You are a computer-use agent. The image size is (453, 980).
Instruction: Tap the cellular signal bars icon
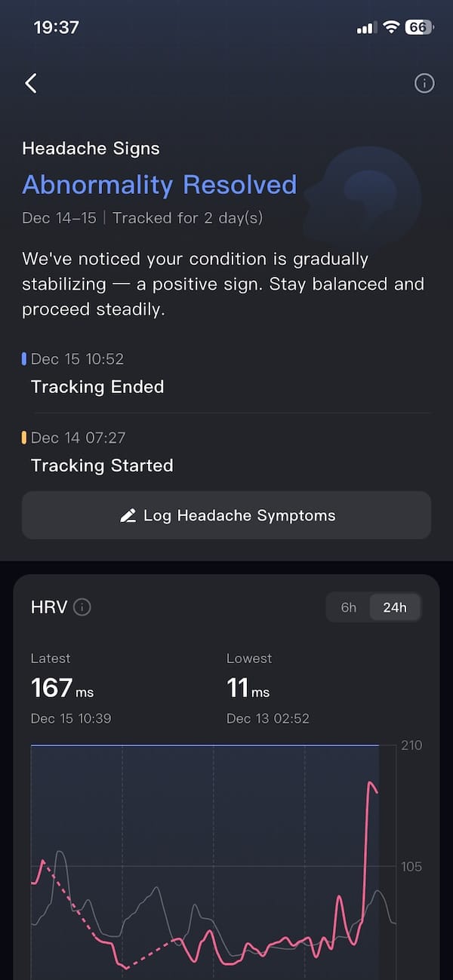(365, 28)
